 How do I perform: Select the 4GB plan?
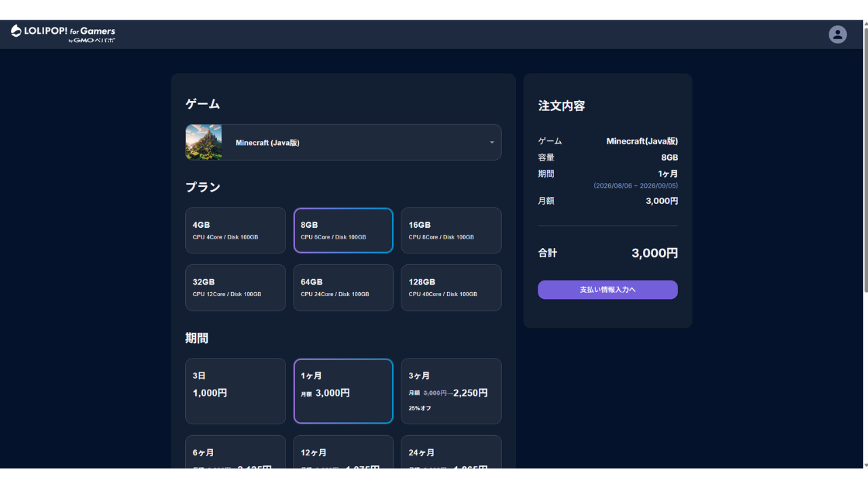click(x=235, y=230)
